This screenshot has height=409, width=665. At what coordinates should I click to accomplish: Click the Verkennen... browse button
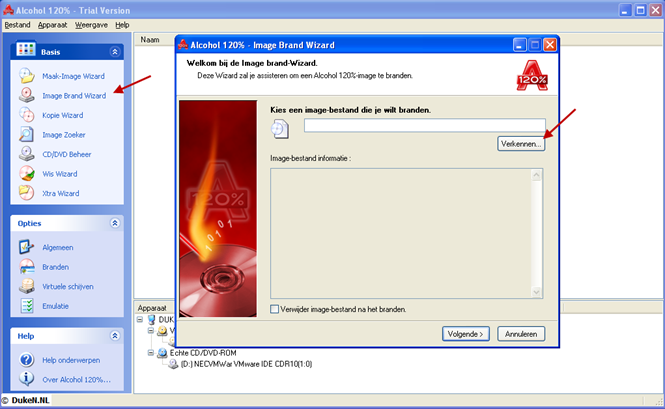pos(521,144)
